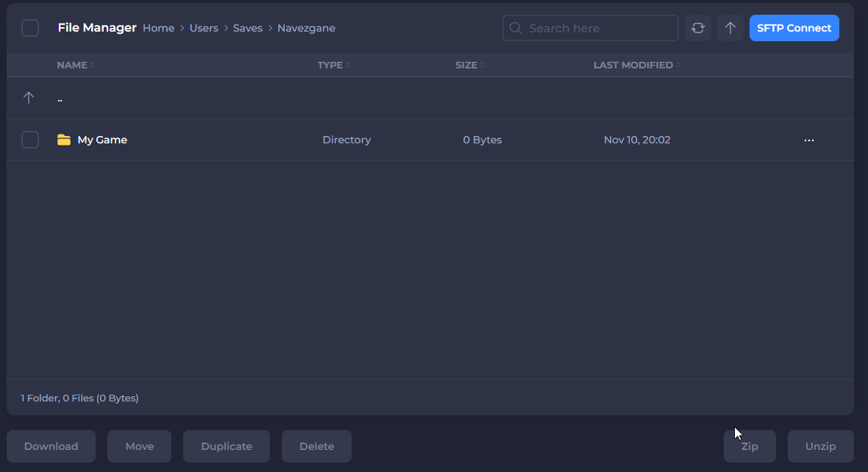Click the magnifier search icon
The height and width of the screenshot is (472, 868).
click(x=516, y=28)
